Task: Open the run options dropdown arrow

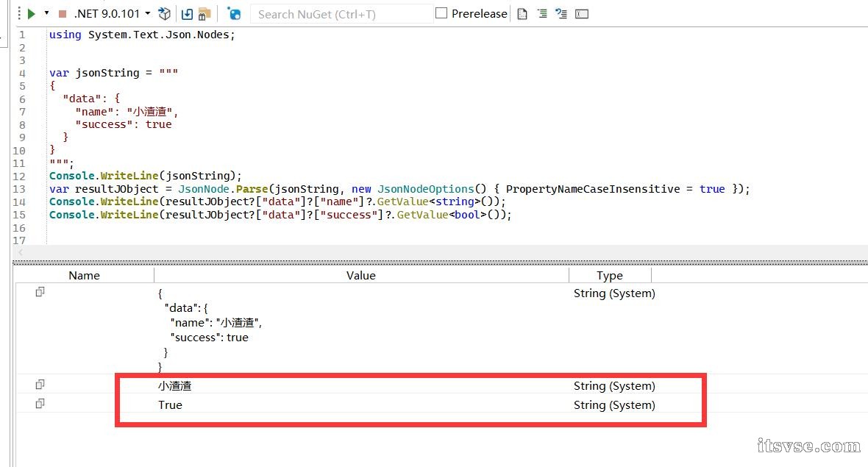Action: pyautogui.click(x=46, y=13)
